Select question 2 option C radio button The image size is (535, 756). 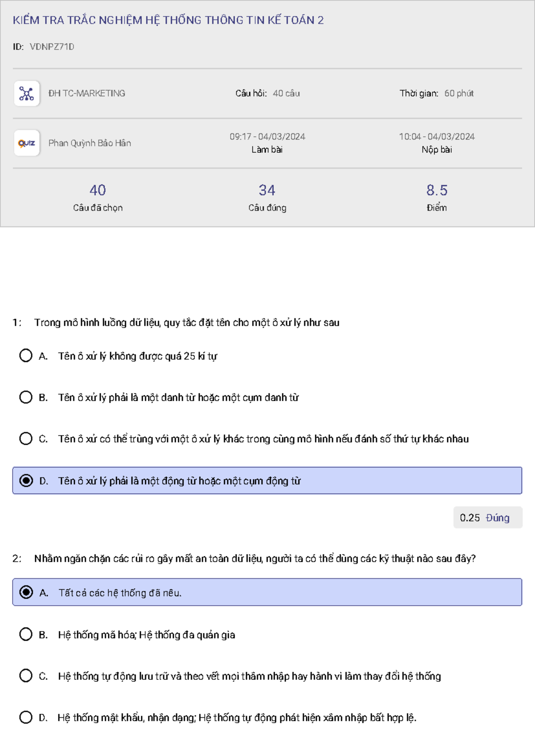pyautogui.click(x=26, y=676)
